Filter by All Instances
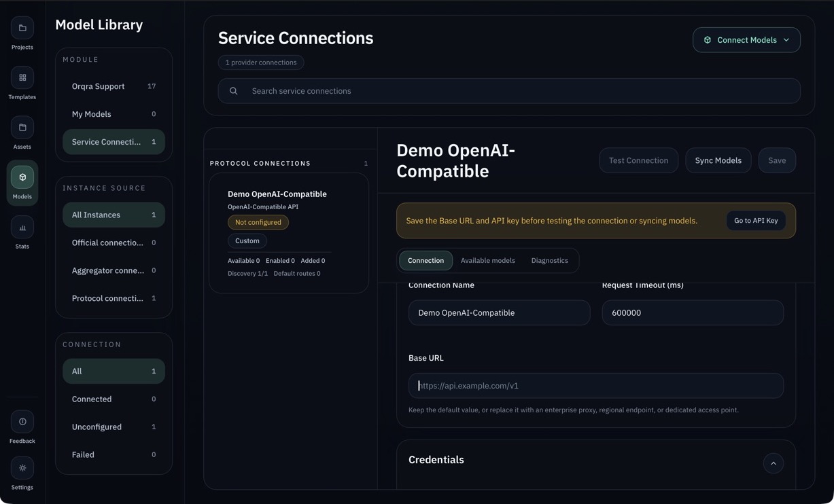The image size is (834, 504). (114, 215)
